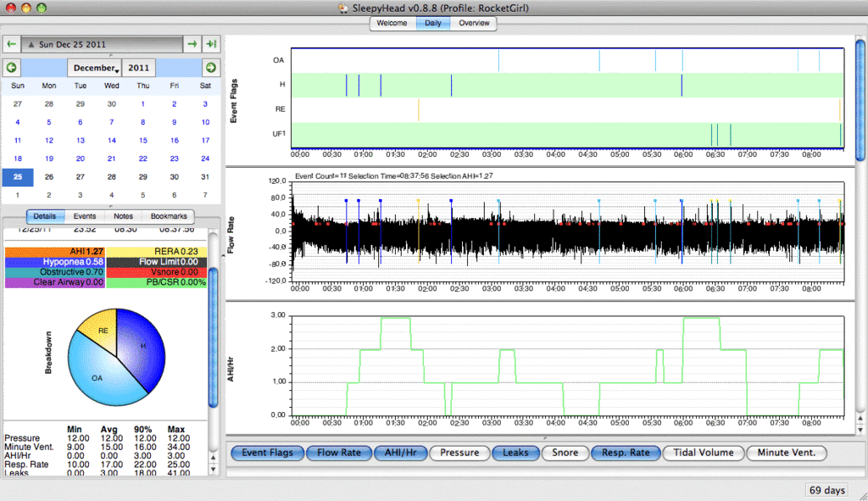The width and height of the screenshot is (868, 501).
Task: Click the H event marker near 02:30
Action: click(451, 86)
